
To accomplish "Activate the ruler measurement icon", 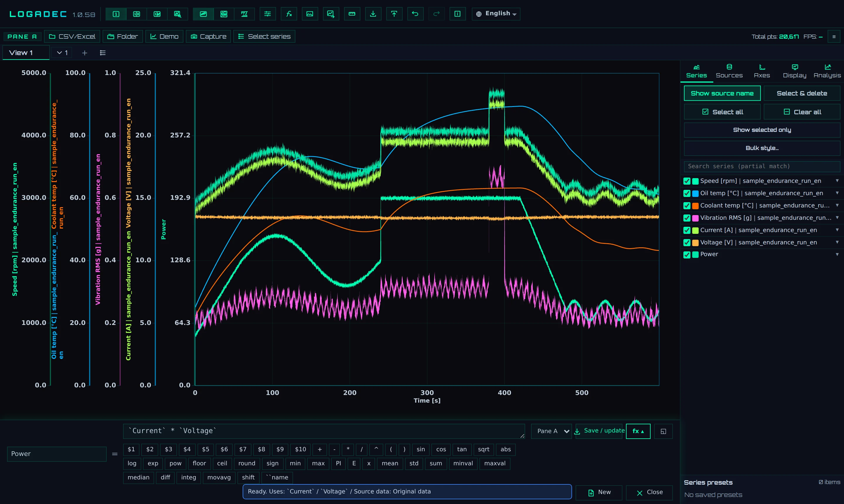I will 352,14.
